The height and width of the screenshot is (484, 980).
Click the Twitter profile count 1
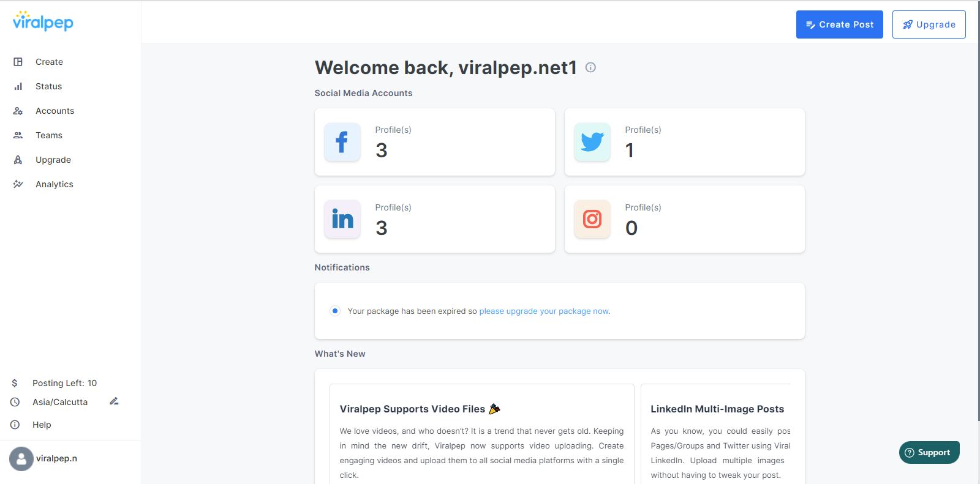630,151
